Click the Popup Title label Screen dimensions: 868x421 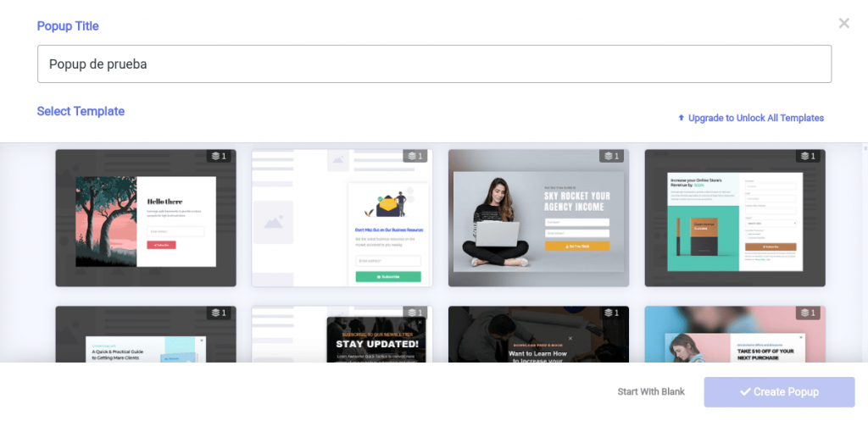[68, 26]
